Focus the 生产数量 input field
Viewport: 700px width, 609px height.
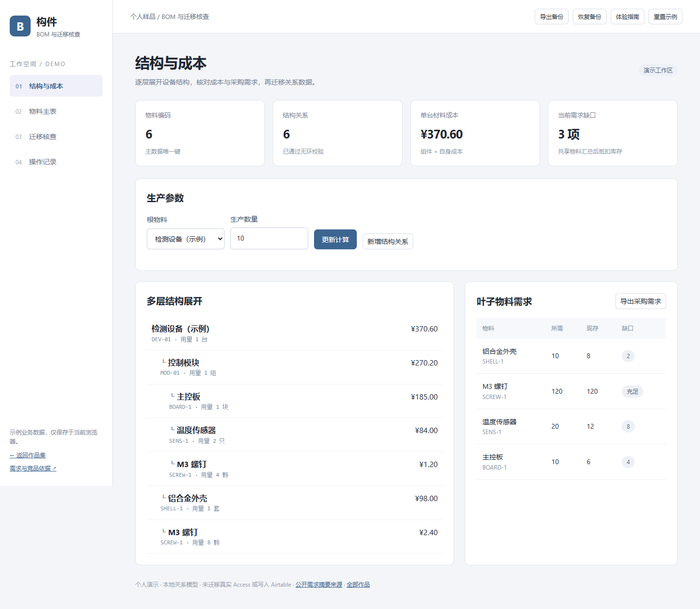click(269, 238)
